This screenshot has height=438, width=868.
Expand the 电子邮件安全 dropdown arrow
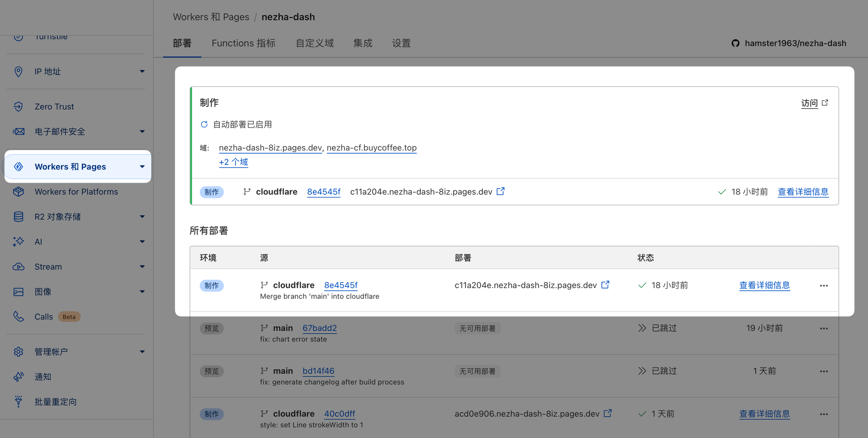tap(142, 132)
